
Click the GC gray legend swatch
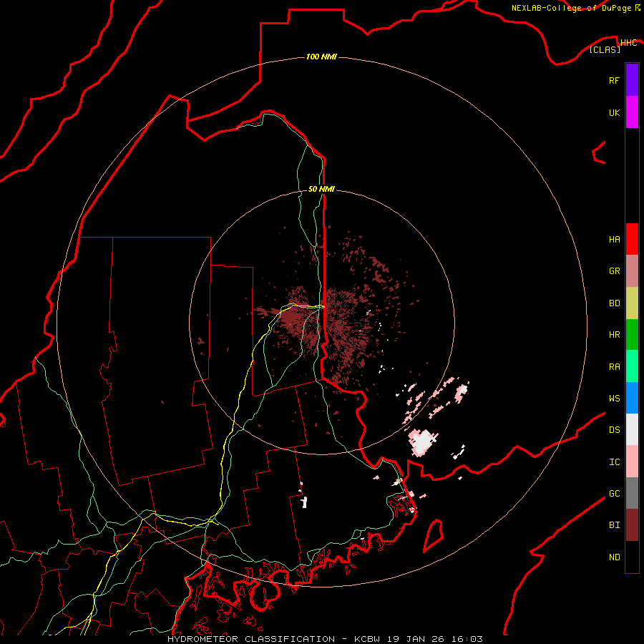[632, 493]
